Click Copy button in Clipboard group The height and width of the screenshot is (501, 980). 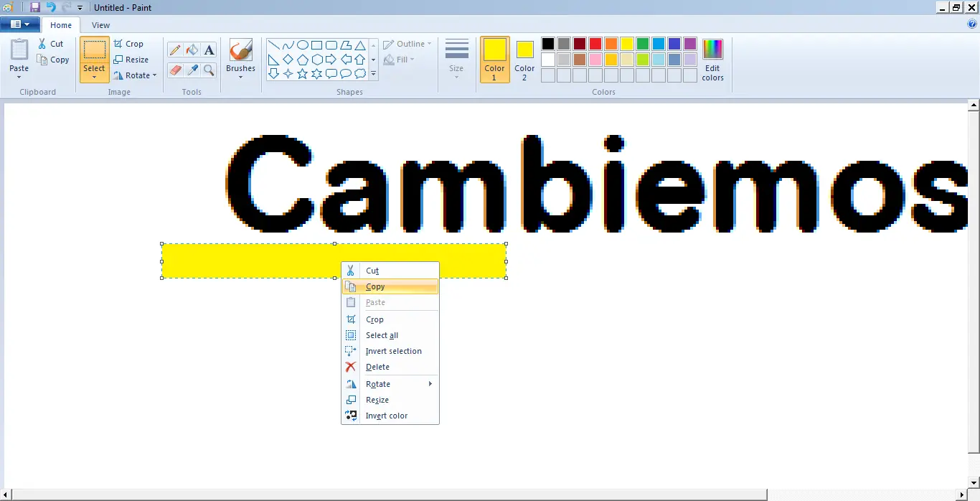(x=54, y=60)
